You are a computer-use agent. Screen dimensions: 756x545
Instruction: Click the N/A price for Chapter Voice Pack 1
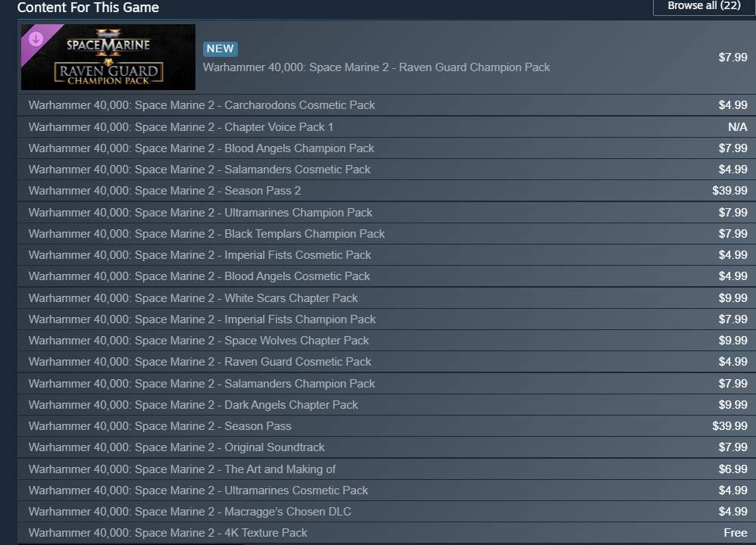pyautogui.click(x=738, y=126)
